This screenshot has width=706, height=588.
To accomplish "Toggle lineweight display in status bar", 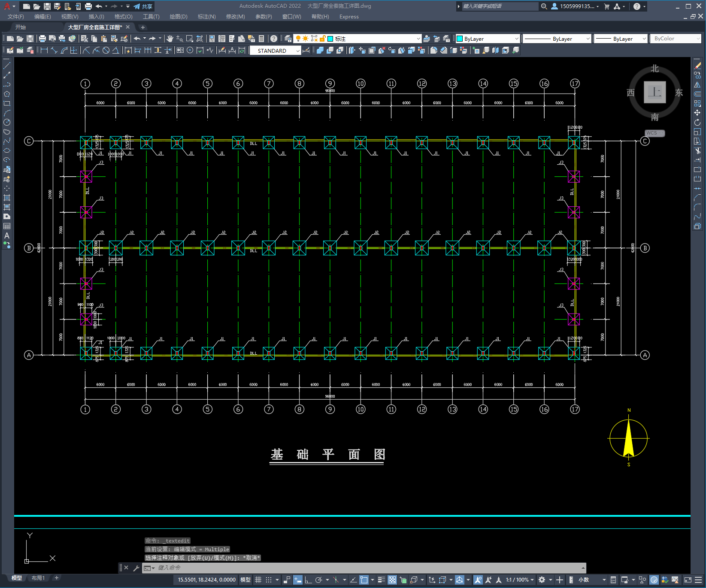I will pos(381,580).
